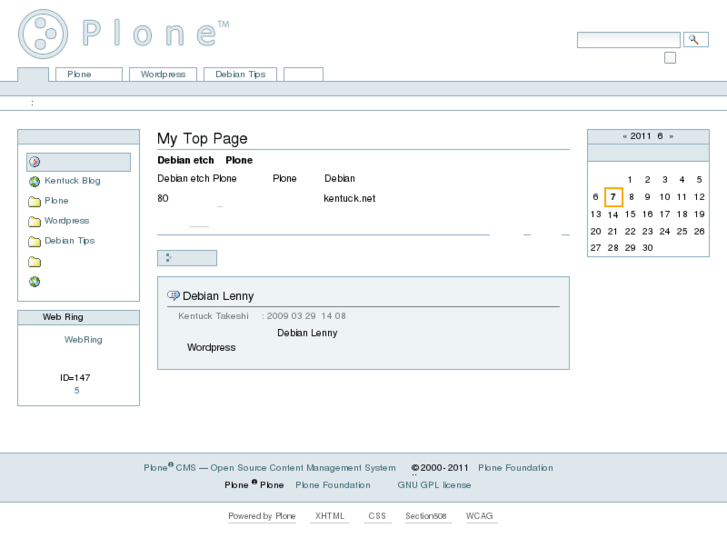Click the highlighted home item icon in sidebar
This screenshot has width=727, height=545.
coord(35,162)
